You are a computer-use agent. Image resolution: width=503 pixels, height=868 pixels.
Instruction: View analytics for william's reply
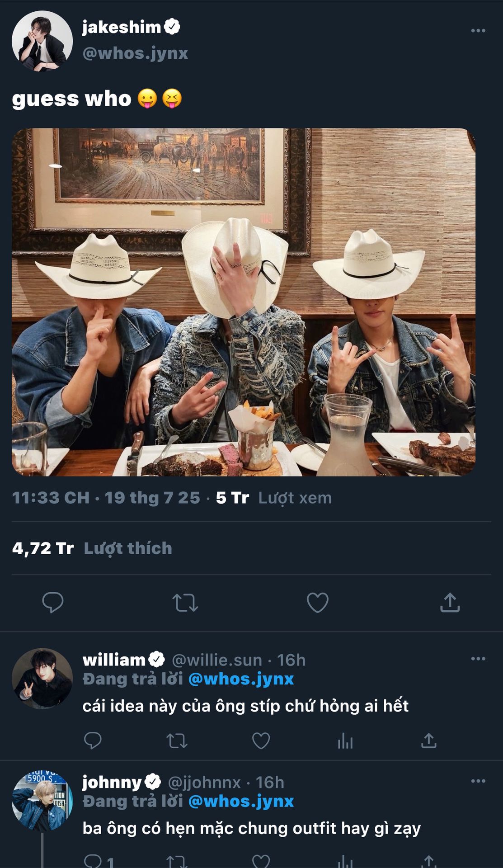(345, 741)
